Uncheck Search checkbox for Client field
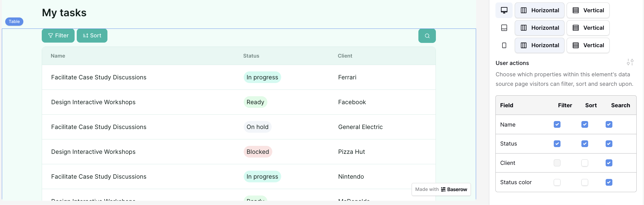This screenshot has height=205, width=644. 609,163
